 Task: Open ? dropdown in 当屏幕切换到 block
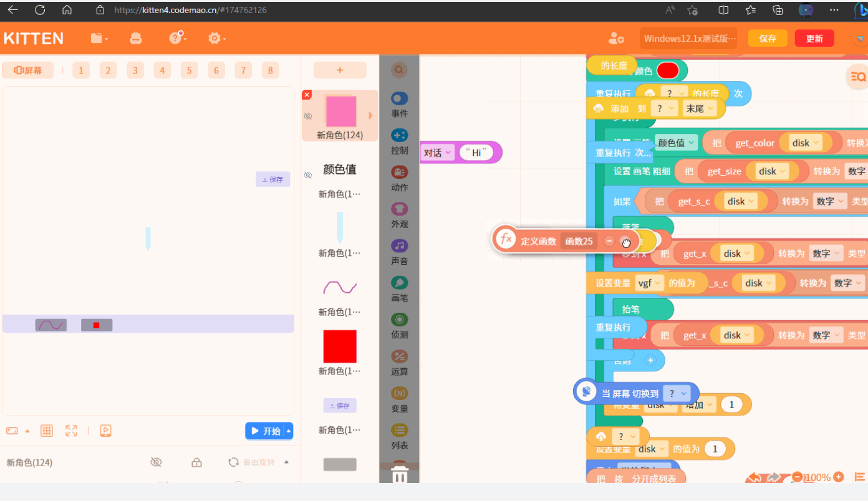[677, 393]
